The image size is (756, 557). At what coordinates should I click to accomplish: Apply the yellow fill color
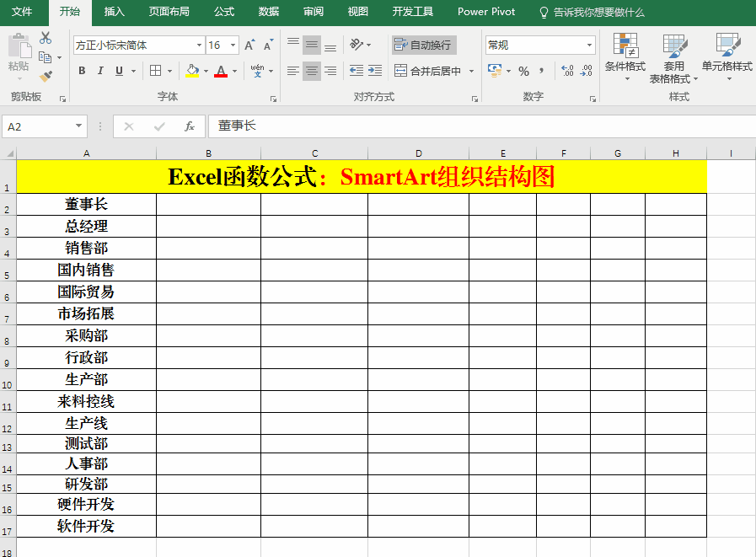point(191,71)
